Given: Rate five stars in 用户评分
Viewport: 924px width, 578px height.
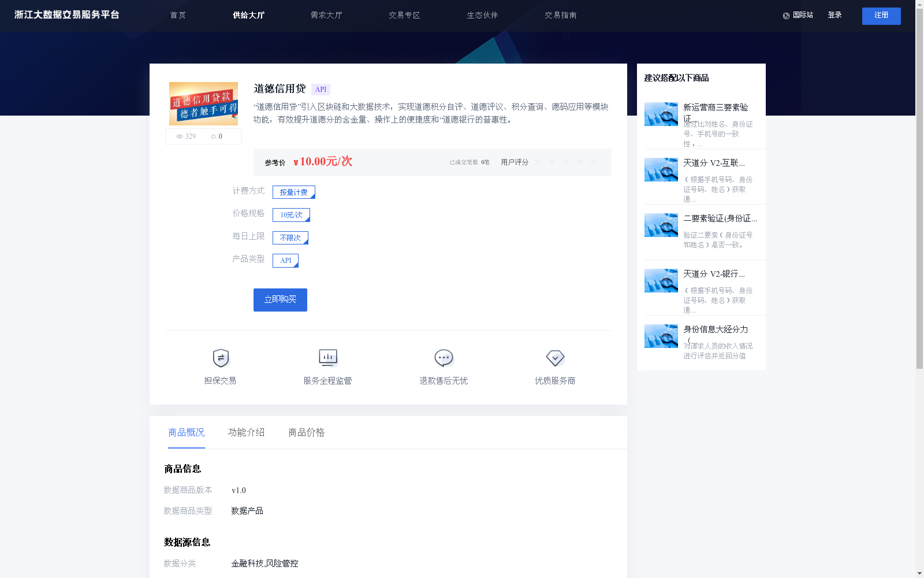Looking at the screenshot, I should (594, 162).
